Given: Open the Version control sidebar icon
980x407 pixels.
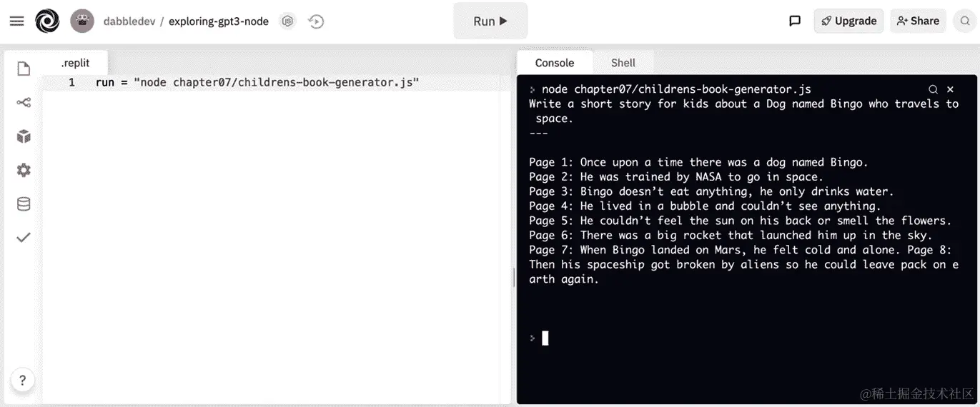Looking at the screenshot, I should [x=24, y=103].
